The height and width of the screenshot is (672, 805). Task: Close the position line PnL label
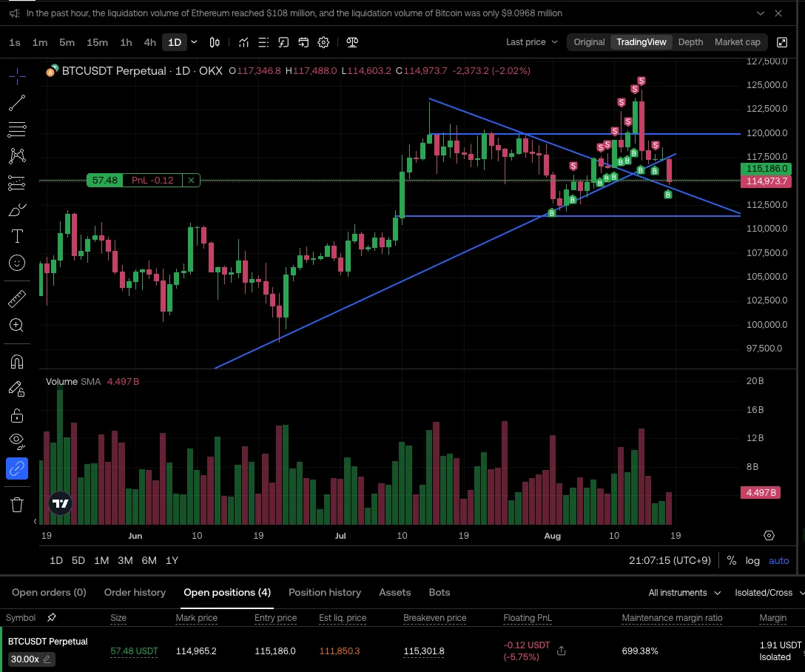click(191, 180)
